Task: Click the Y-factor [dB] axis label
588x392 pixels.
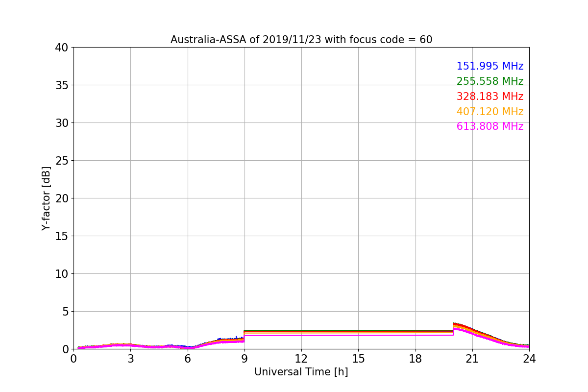Action: click(46, 198)
